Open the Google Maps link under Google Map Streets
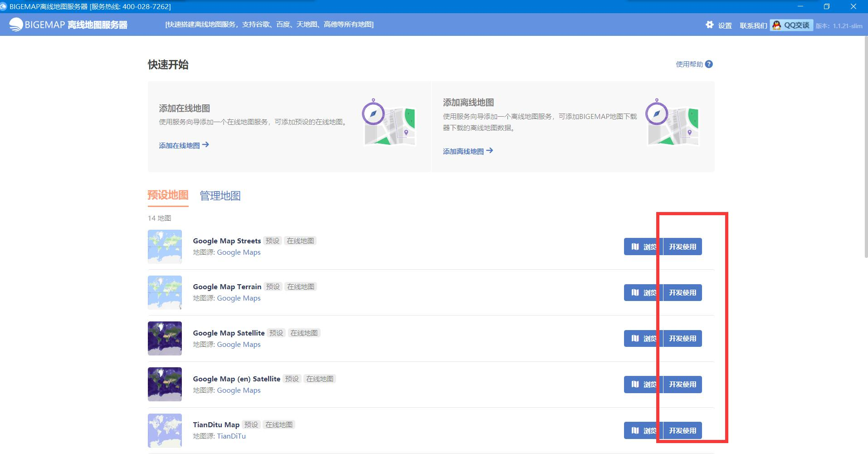The height and width of the screenshot is (454, 868). click(239, 252)
